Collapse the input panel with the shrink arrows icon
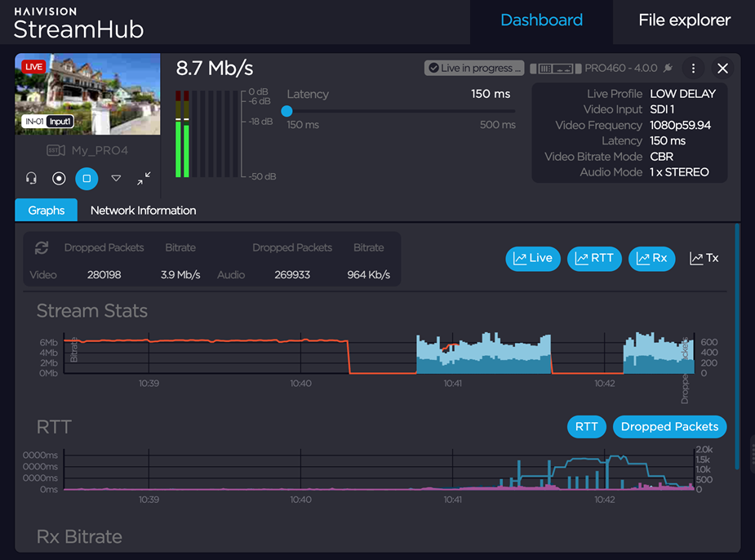Viewport: 755px width, 560px height. tap(144, 178)
